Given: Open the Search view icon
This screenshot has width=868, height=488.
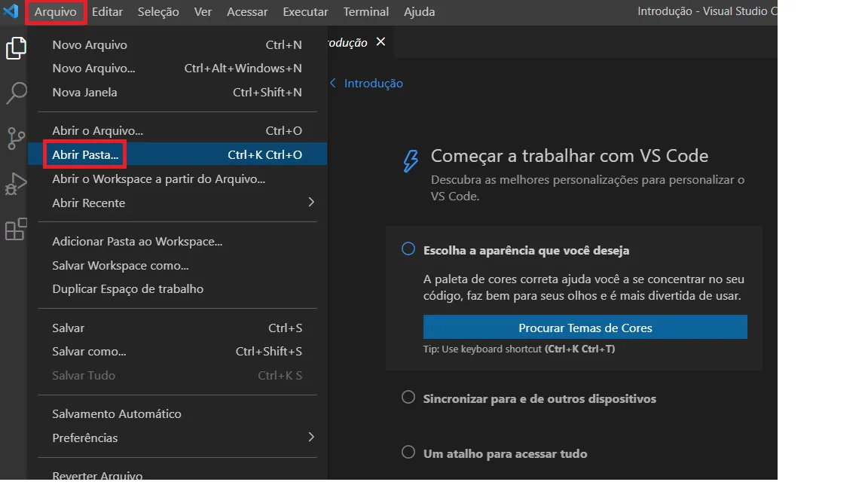Looking at the screenshot, I should pos(16,93).
